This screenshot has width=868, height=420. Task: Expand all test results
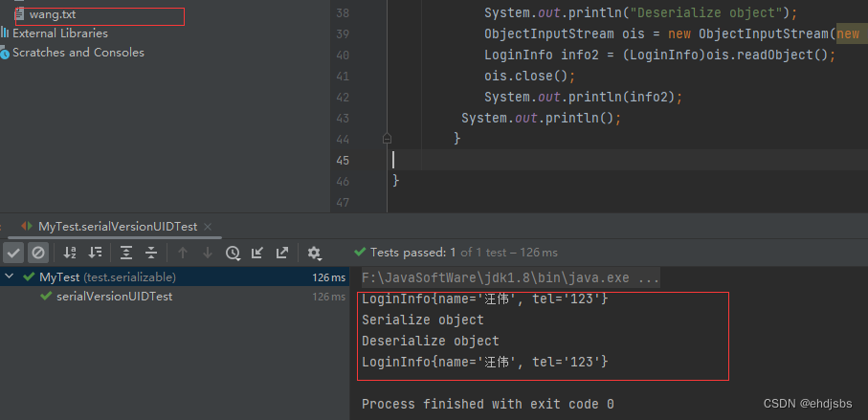(x=126, y=253)
